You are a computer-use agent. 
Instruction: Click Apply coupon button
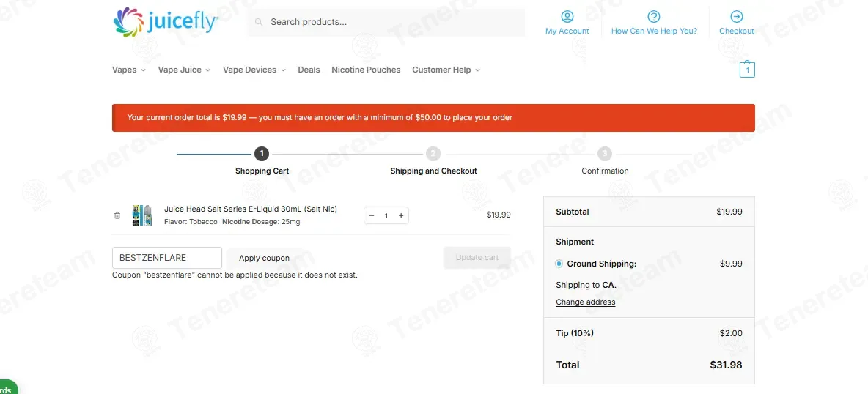[264, 258]
